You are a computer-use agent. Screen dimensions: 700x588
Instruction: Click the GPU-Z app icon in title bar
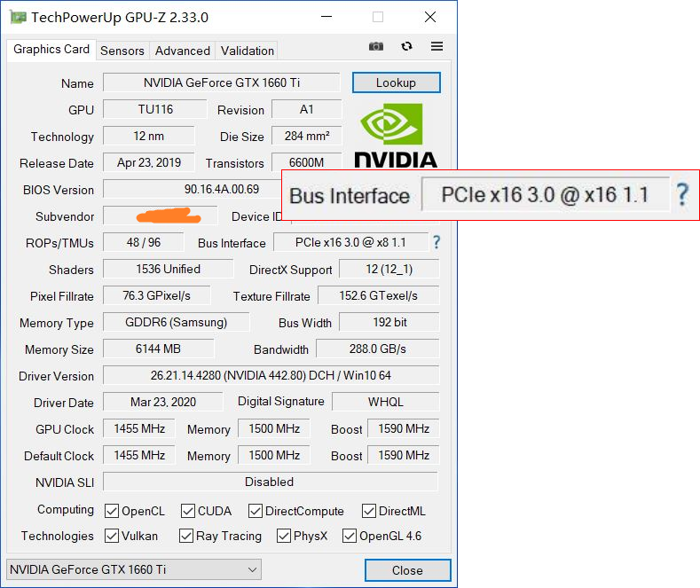click(18, 18)
